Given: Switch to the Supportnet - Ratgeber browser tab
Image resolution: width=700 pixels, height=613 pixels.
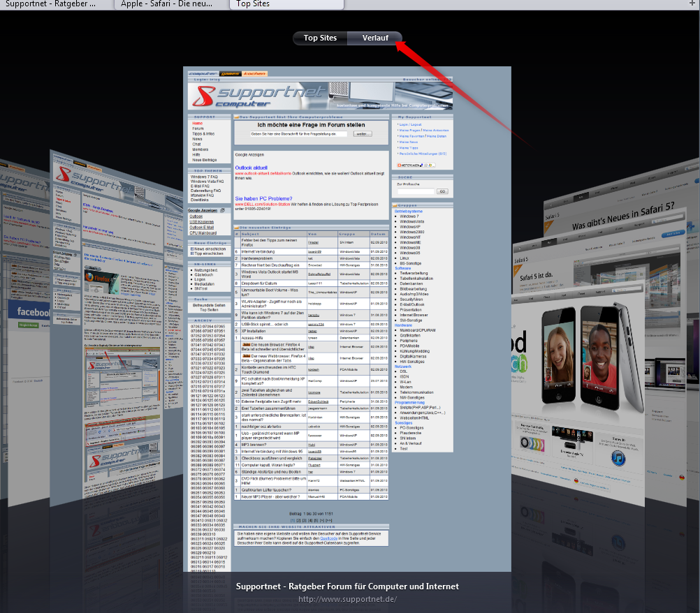Looking at the screenshot, I should (x=56, y=4).
